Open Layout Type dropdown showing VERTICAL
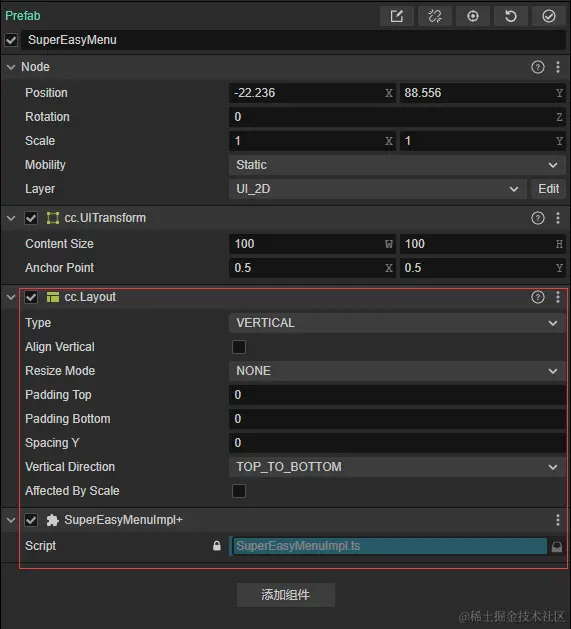 pyautogui.click(x=397, y=323)
